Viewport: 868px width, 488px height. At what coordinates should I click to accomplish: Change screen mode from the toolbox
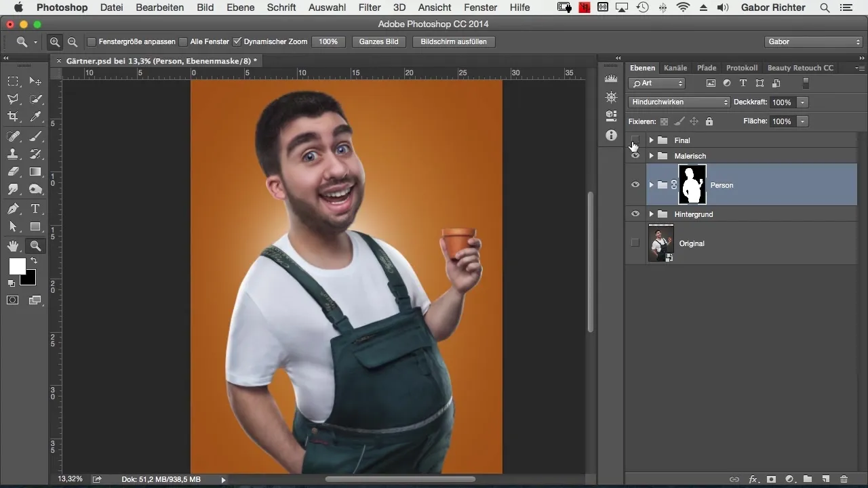(35, 300)
